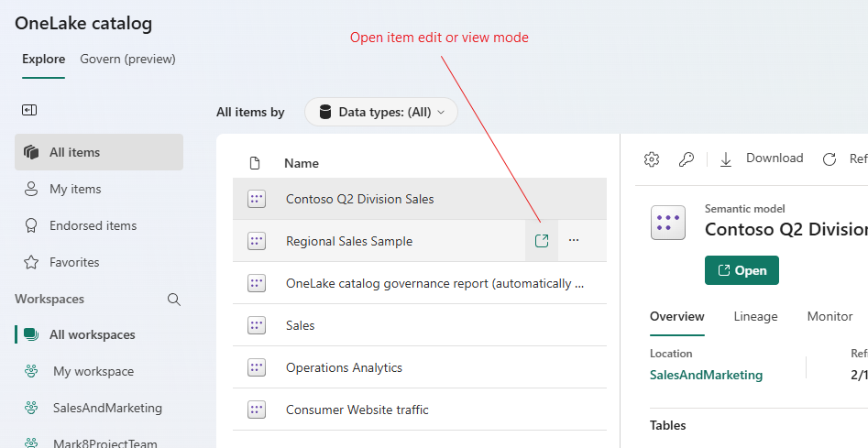Open more options ellipsis for Regional Sales Sample
The height and width of the screenshot is (448, 868).
pos(574,241)
